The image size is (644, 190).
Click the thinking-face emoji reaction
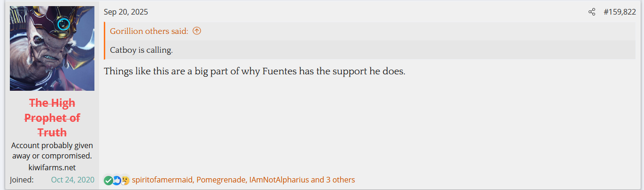(125, 180)
